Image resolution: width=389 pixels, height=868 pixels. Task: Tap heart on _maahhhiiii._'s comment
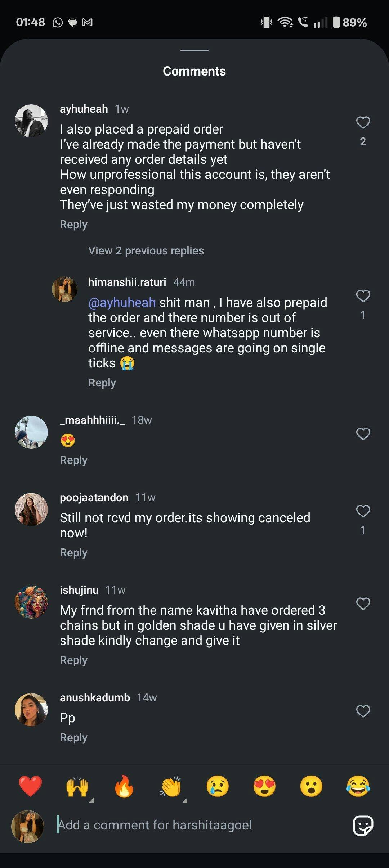(x=363, y=434)
